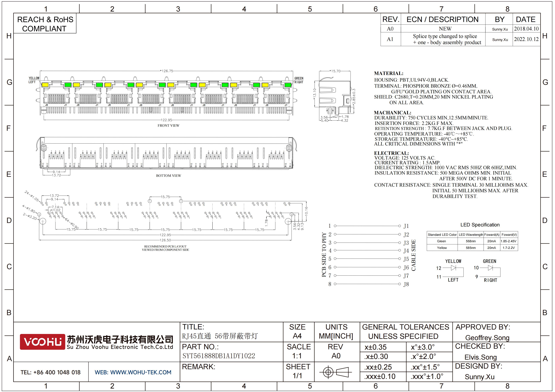Select the Green row in LED table
Viewport: 555px width, 392px height.
pos(472,241)
